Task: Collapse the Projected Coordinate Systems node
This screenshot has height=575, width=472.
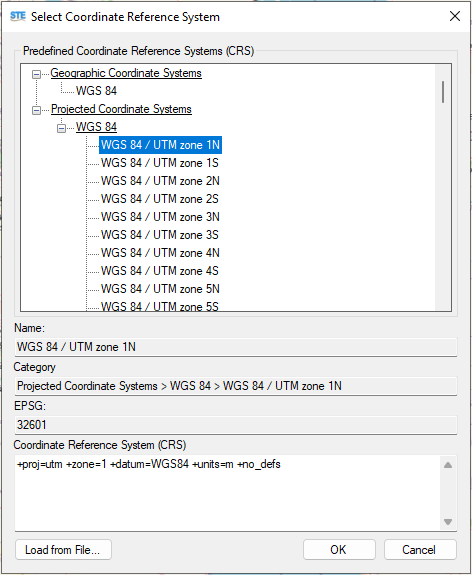Action: (x=36, y=110)
